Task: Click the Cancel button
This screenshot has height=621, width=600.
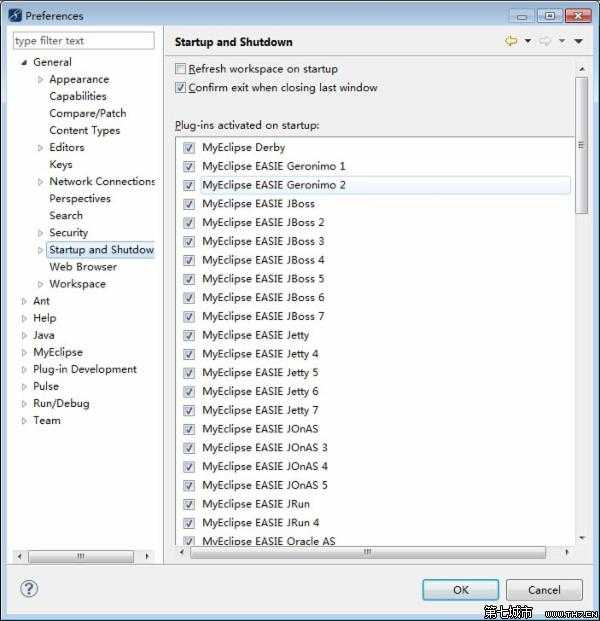Action: [x=544, y=590]
